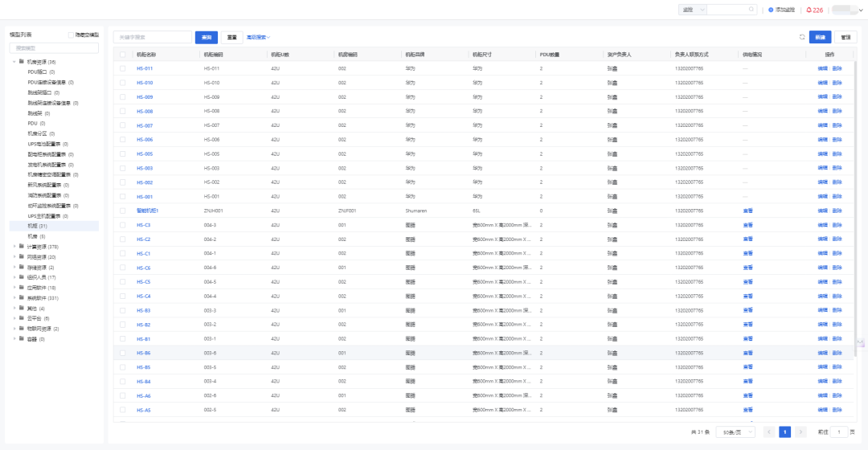Click the go-to-page number input at bottom right

838,432
